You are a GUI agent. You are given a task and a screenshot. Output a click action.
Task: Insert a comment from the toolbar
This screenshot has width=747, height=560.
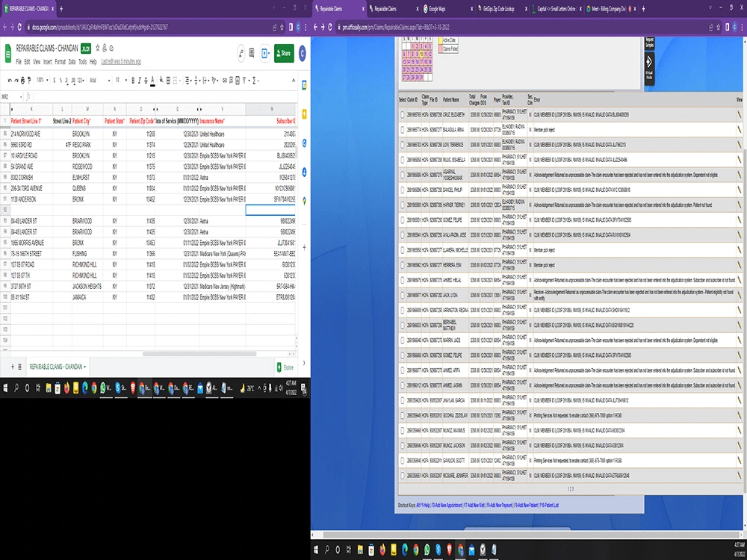231,81
